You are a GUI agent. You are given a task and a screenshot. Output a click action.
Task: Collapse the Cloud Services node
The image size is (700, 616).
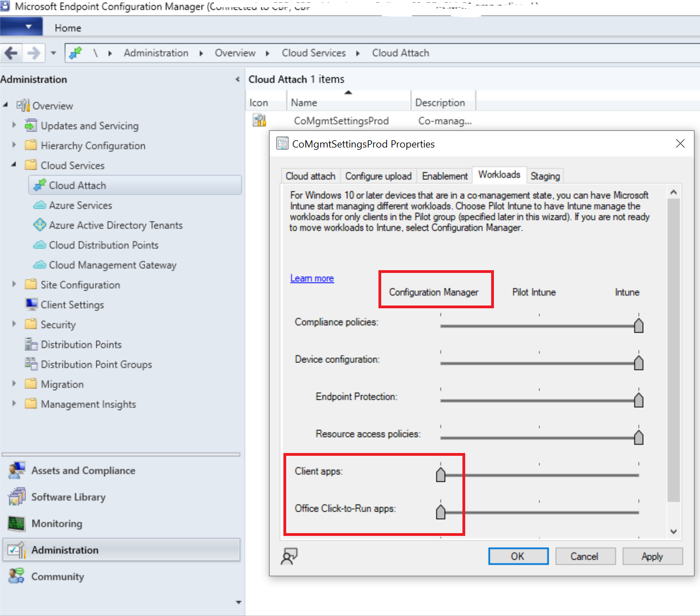click(x=14, y=165)
